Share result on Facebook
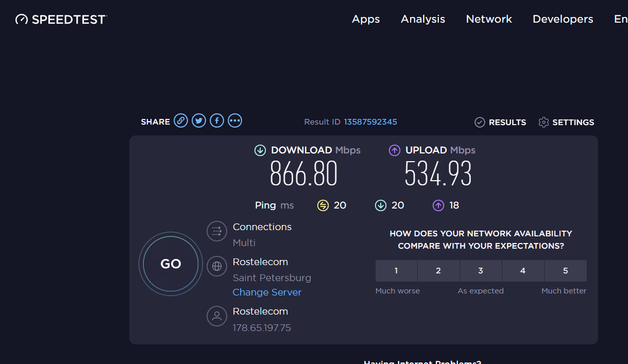Screen dimensions: 628x364 pyautogui.click(x=217, y=121)
